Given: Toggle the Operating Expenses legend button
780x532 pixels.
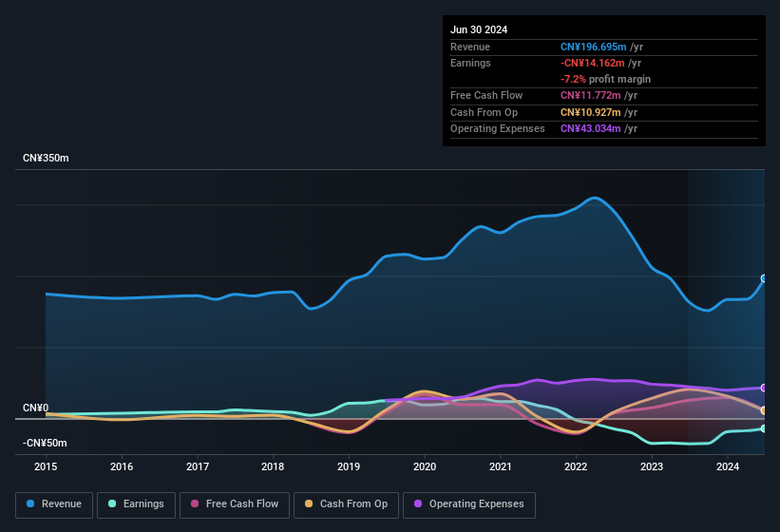Looking at the screenshot, I should tap(469, 504).
